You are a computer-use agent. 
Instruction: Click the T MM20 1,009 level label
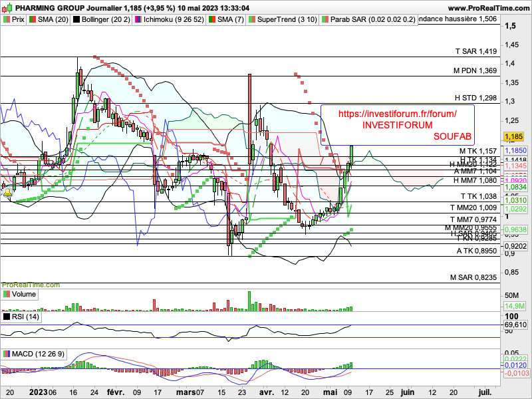point(473,207)
